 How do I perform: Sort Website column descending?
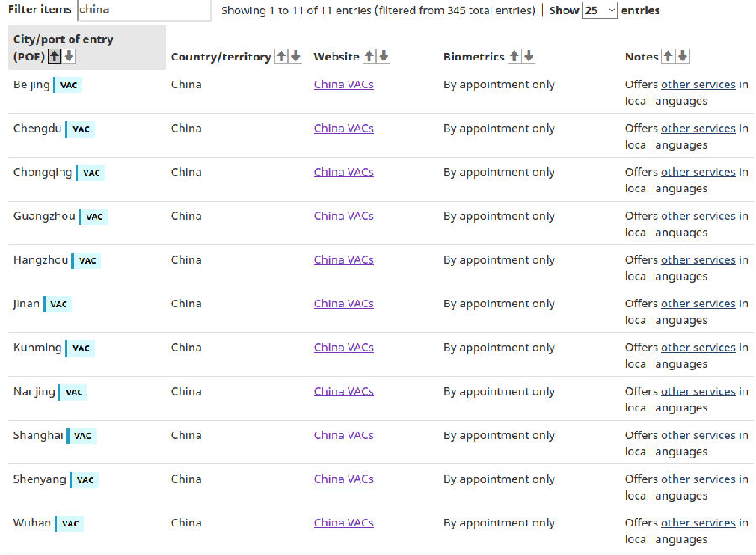tap(383, 56)
